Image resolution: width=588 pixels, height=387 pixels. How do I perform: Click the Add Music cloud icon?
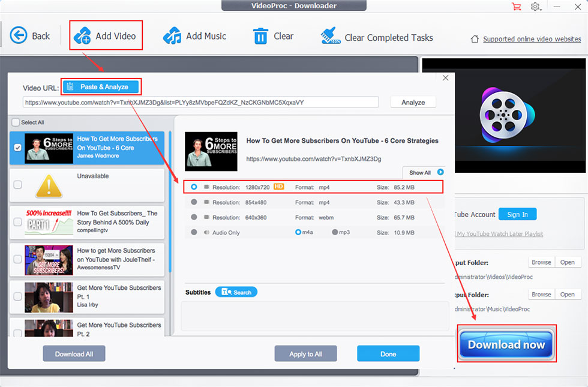pos(172,36)
